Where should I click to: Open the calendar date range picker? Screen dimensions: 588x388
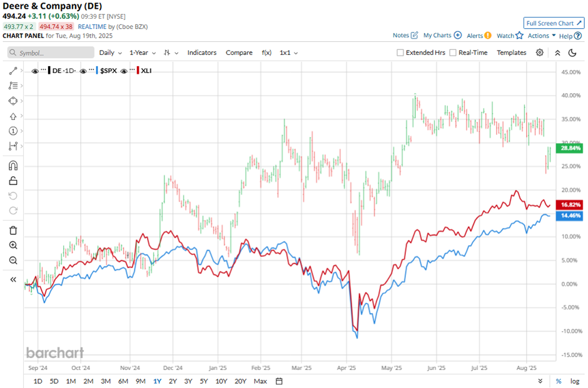(279, 381)
